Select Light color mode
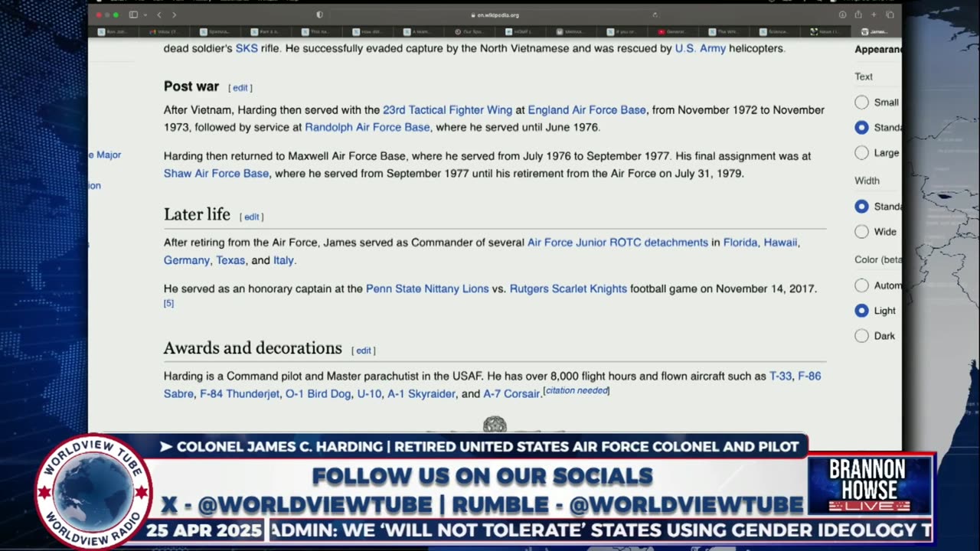 tap(862, 311)
